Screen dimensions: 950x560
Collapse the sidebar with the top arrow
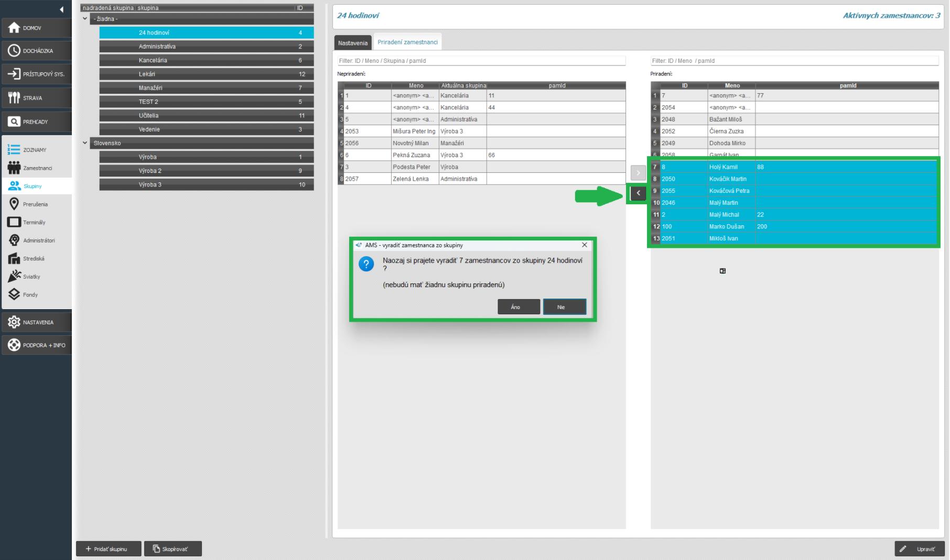61,9
